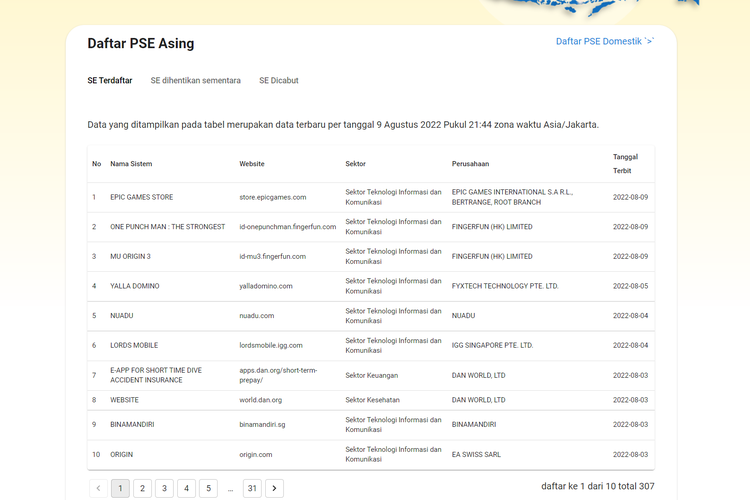Click id-onepunchman.fingerfun.com cell
This screenshot has height=500, width=750.
(287, 227)
